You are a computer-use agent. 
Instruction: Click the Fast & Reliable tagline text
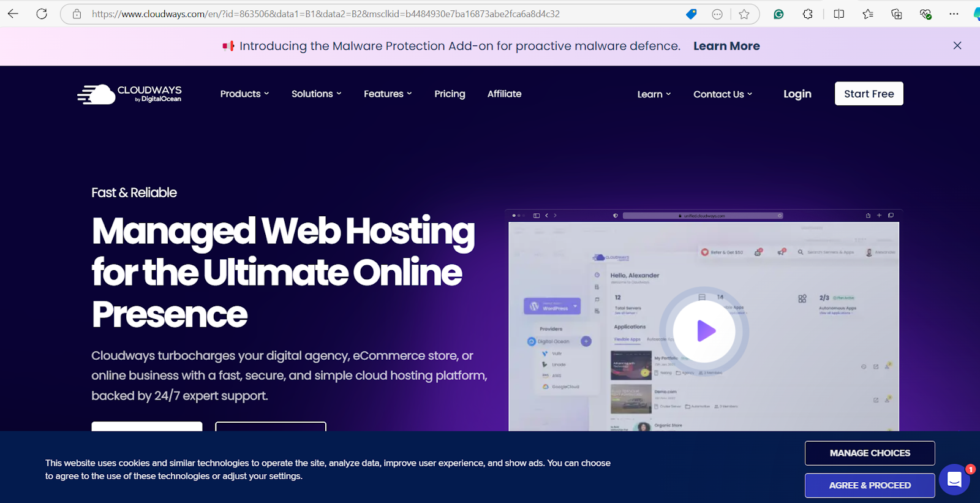[x=134, y=192]
